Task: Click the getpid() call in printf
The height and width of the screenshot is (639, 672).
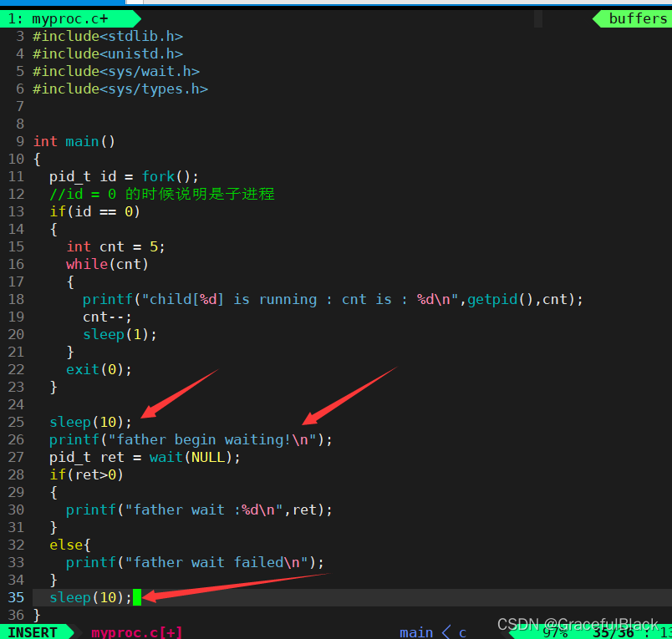Action: click(x=500, y=300)
